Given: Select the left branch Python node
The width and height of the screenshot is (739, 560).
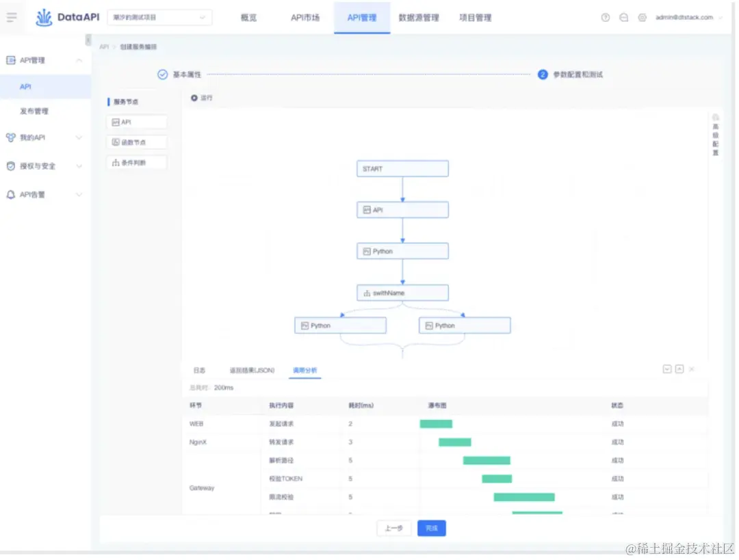Looking at the screenshot, I should [x=340, y=325].
